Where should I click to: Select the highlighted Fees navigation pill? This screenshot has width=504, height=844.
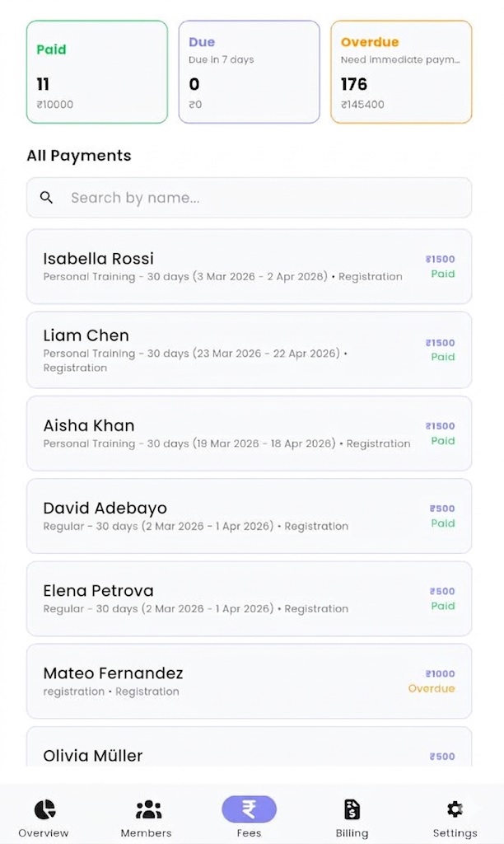tap(249, 809)
